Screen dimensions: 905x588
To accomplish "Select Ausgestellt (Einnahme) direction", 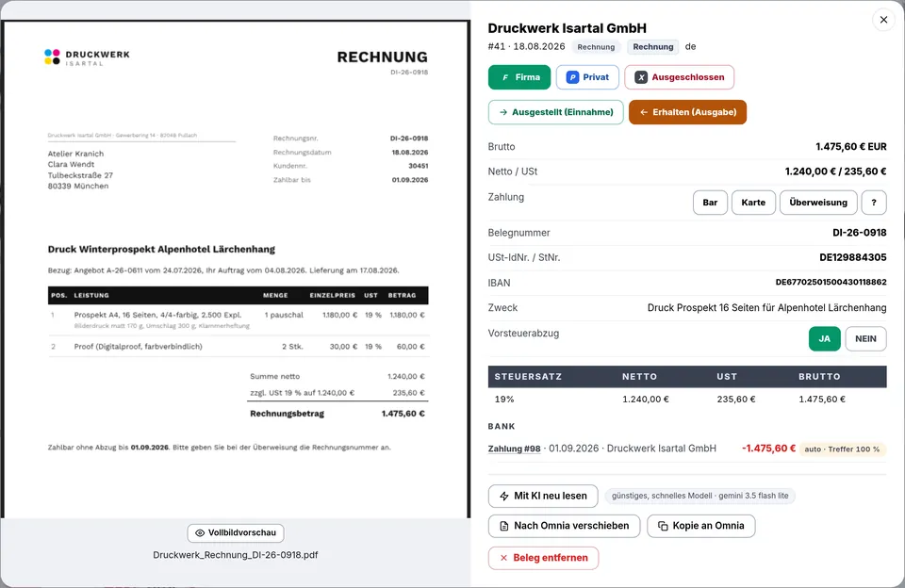I will pos(556,112).
